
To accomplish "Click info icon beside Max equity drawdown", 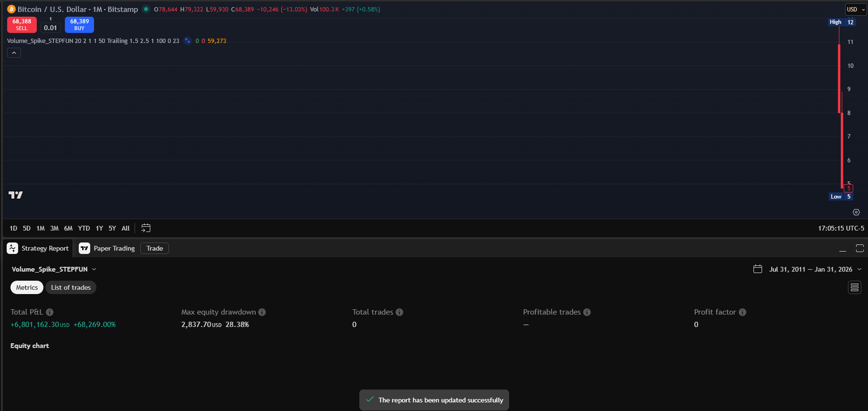I will tap(262, 312).
